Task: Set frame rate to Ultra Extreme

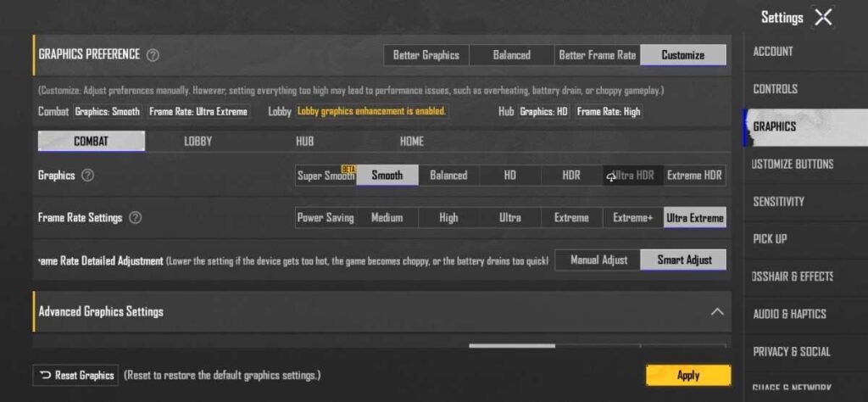Action: pos(695,218)
